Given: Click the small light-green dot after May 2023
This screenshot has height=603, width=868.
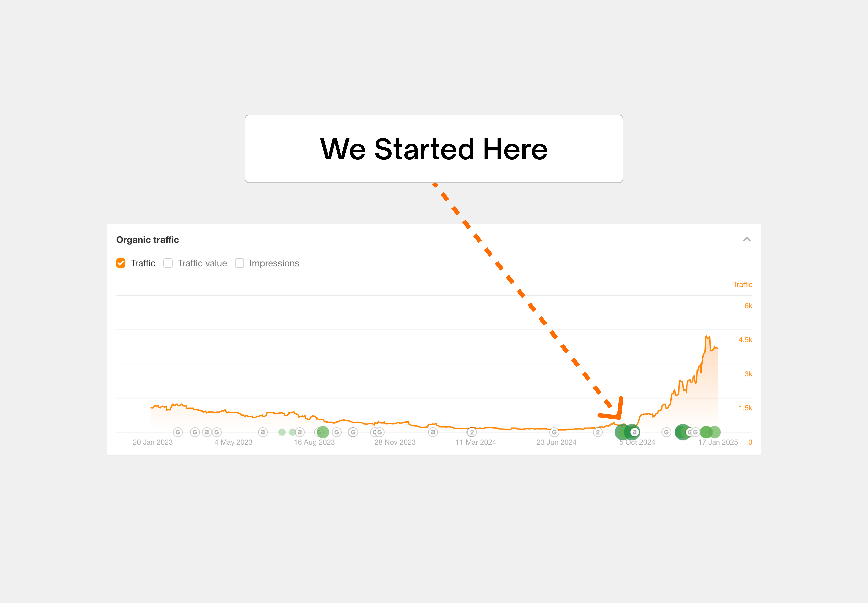Looking at the screenshot, I should [x=282, y=432].
